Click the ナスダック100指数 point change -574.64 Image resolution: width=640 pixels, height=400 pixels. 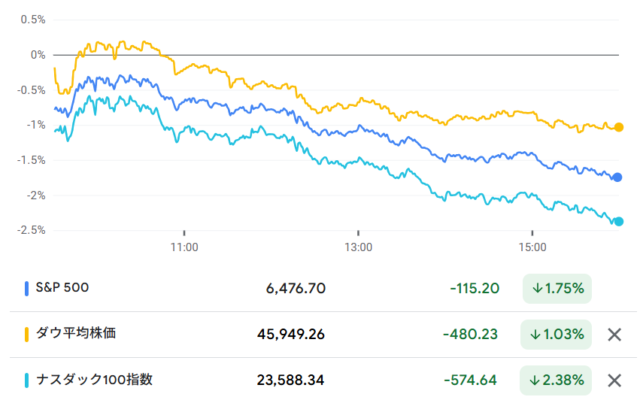point(473,380)
